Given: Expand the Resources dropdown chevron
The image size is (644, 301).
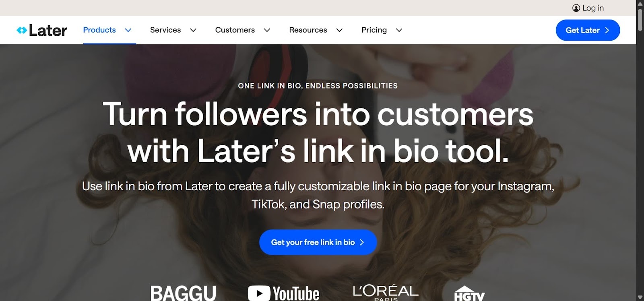Looking at the screenshot, I should 339,30.
